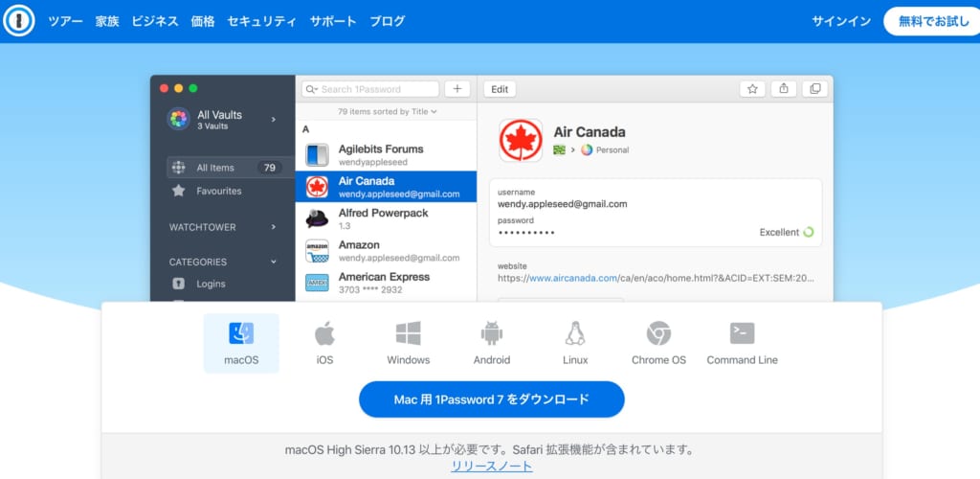Select the Command Line terminal icon
Screen dimensions: 980x479
pyautogui.click(x=743, y=334)
